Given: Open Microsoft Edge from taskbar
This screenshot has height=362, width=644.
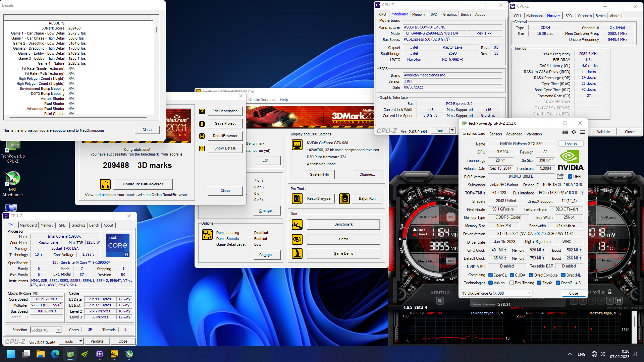Looking at the screenshot, I should click(55, 354).
